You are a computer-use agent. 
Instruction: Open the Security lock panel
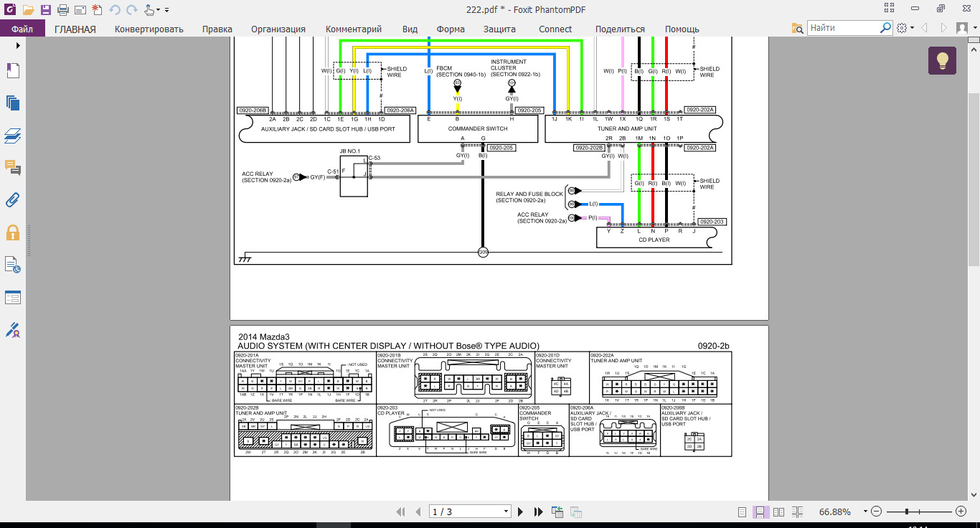pos(13,232)
